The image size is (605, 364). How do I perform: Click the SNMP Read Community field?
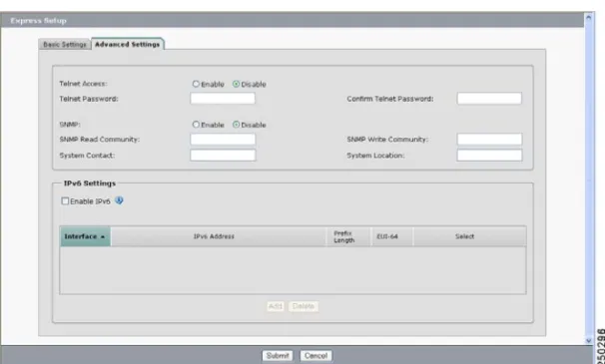point(223,139)
